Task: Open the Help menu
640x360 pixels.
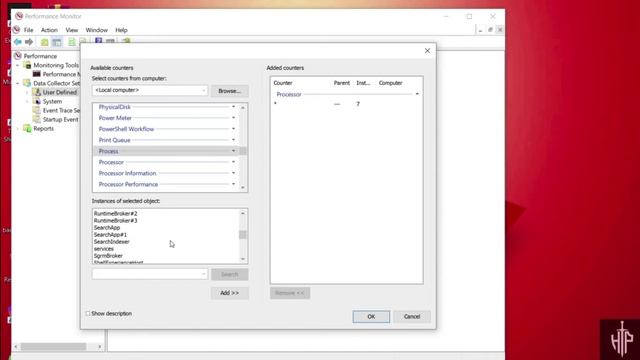Action: point(121,30)
